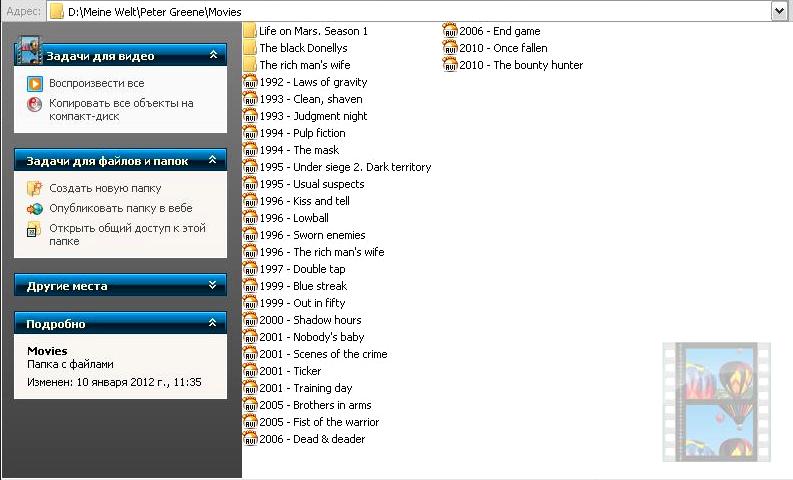Select 1997 - Double tap file icon
Screen dimensions: 793x480
point(250,269)
